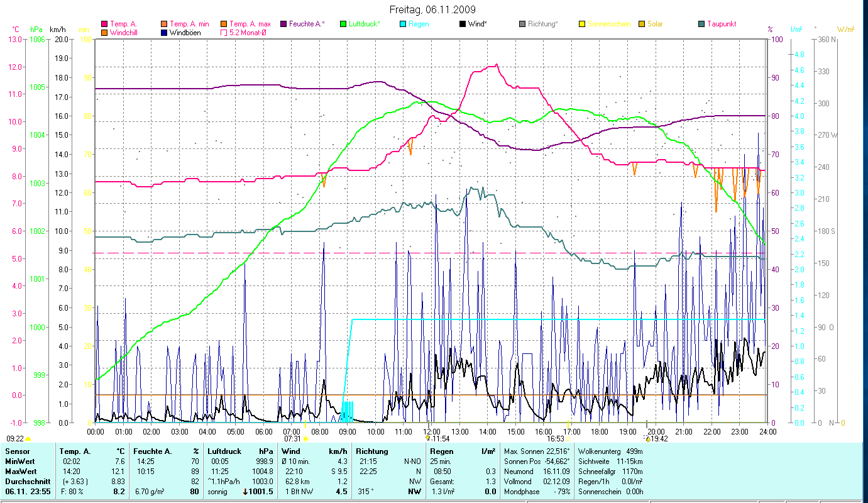Click the Temp. A. max legend label
The width and height of the screenshot is (868, 503).
(x=250, y=24)
